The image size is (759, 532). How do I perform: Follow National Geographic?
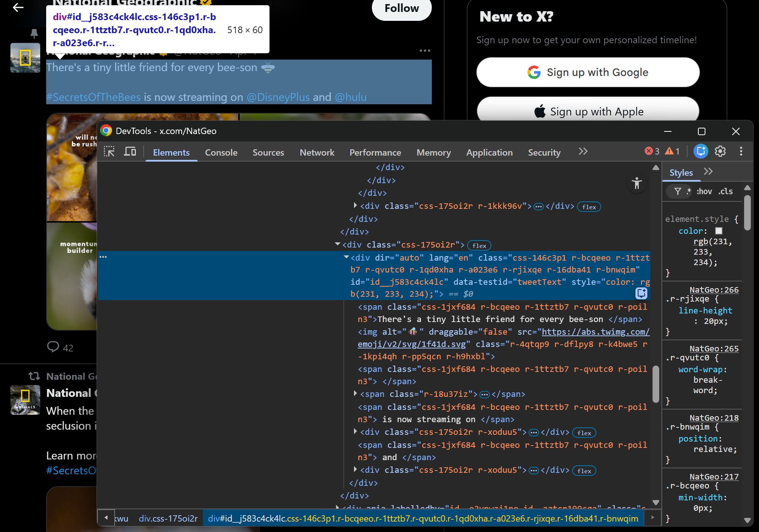402,8
